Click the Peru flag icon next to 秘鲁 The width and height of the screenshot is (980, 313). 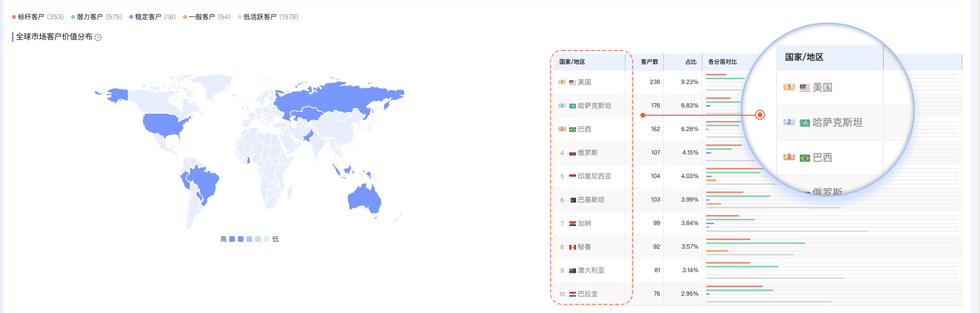pyautogui.click(x=572, y=246)
